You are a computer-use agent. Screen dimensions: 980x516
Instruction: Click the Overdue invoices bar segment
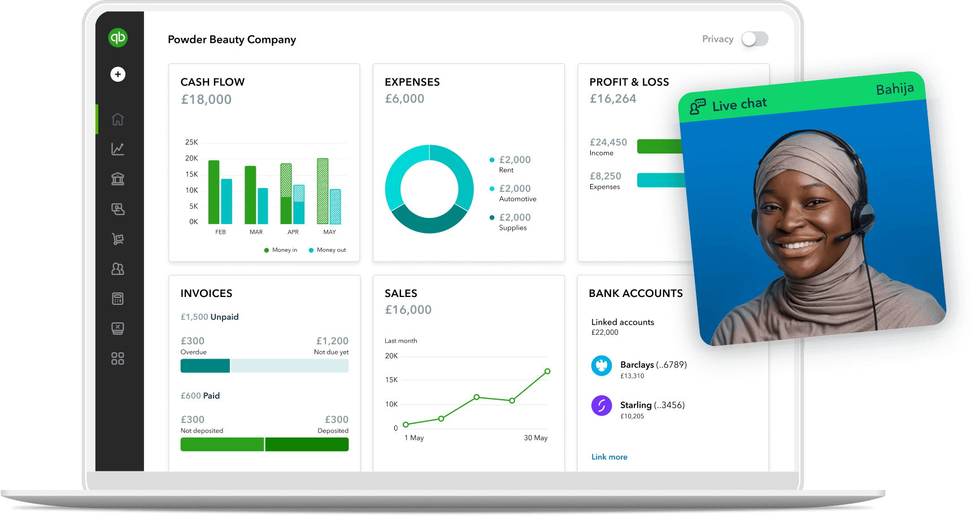pos(205,366)
